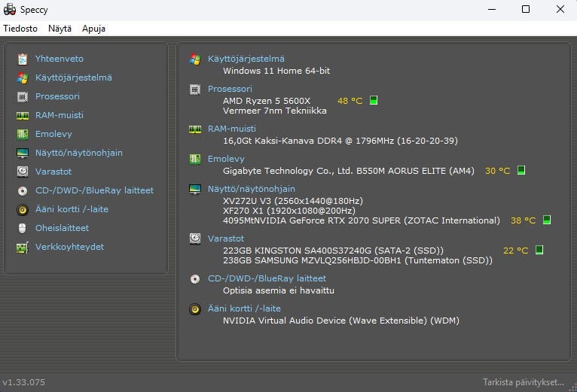
Task: Click the motherboard temperature value 30 °C
Action: (497, 171)
